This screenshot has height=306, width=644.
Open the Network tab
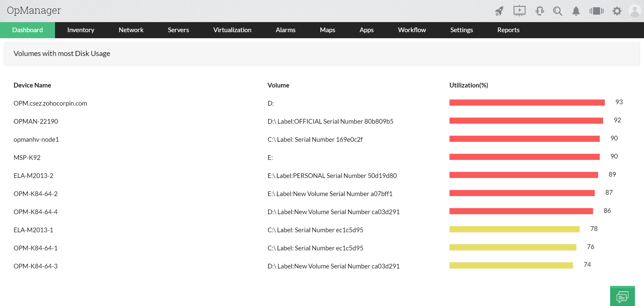pos(131,30)
